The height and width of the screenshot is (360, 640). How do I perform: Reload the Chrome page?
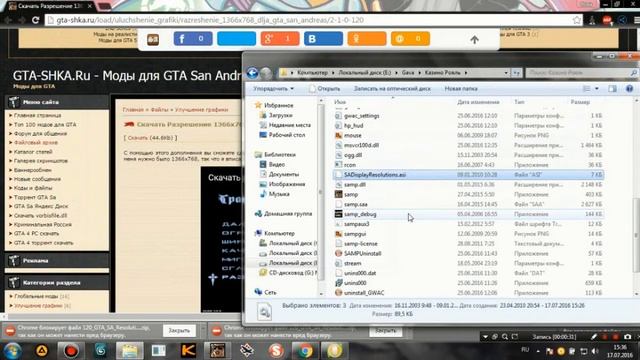(35, 20)
